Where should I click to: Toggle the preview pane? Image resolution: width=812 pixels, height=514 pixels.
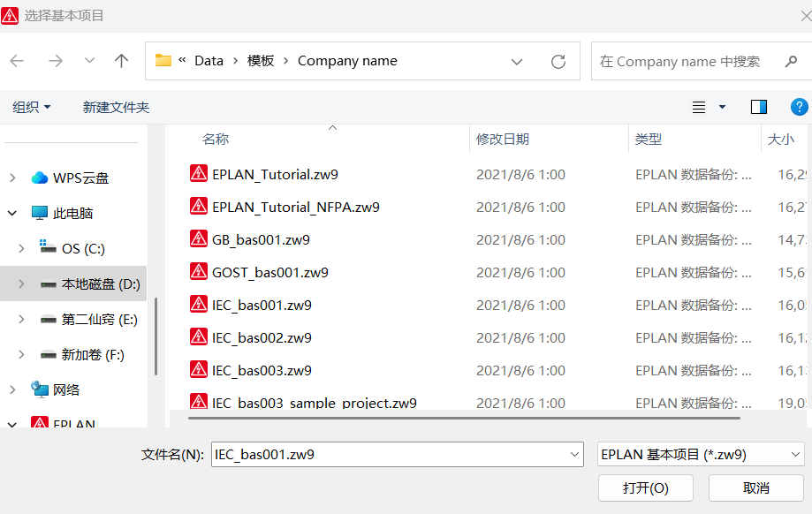759,107
